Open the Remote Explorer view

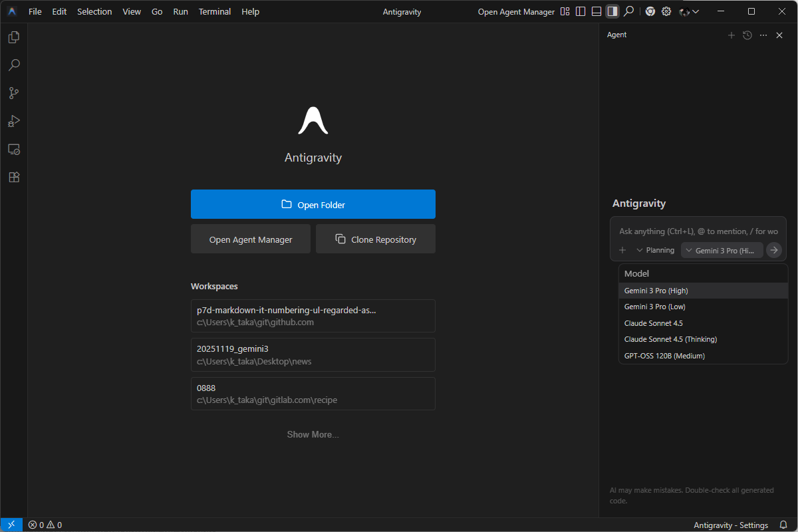(13, 149)
